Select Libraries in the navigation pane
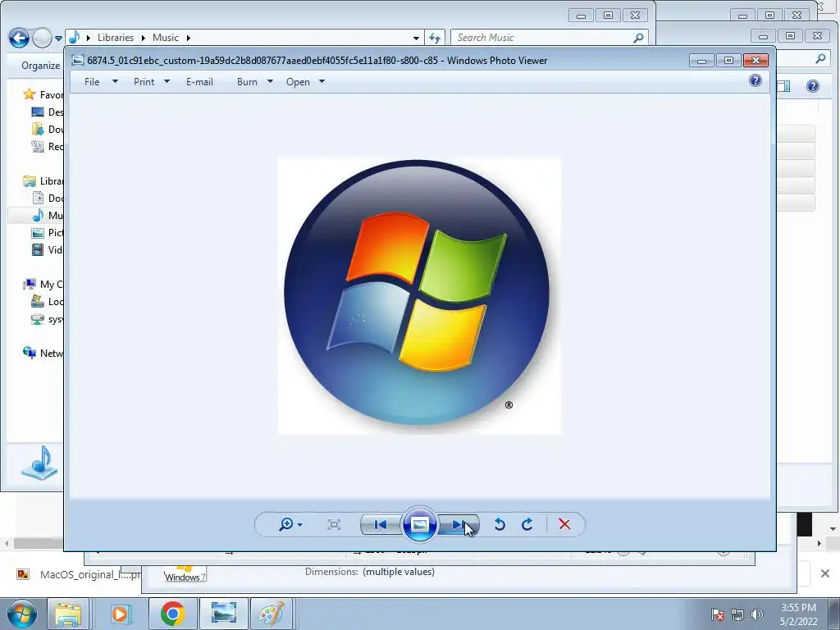This screenshot has width=840, height=630. pyautogui.click(x=43, y=181)
